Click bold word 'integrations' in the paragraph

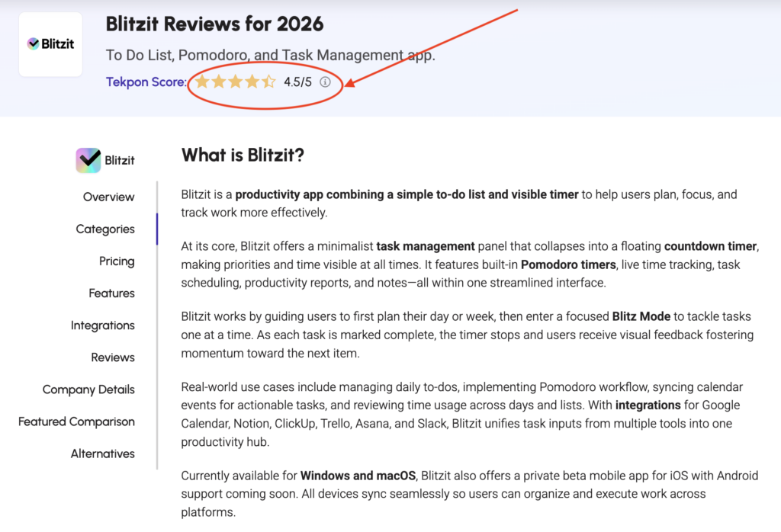point(648,405)
